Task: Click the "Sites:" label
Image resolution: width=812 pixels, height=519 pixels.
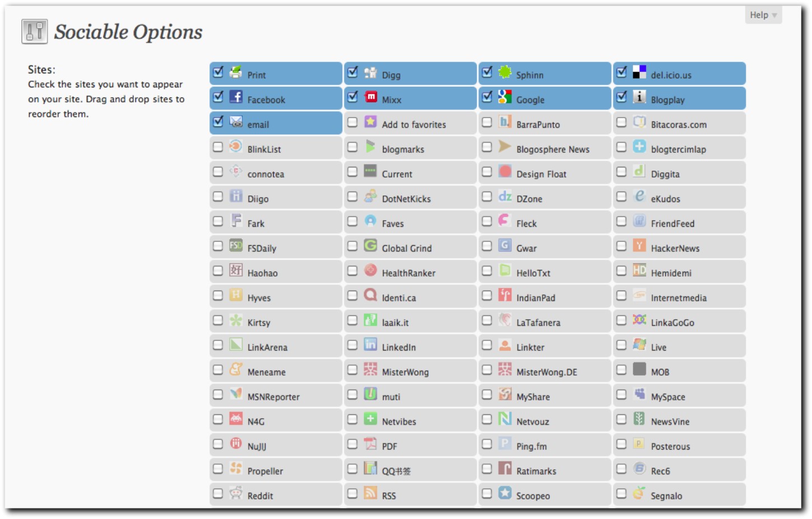Action: click(x=41, y=69)
